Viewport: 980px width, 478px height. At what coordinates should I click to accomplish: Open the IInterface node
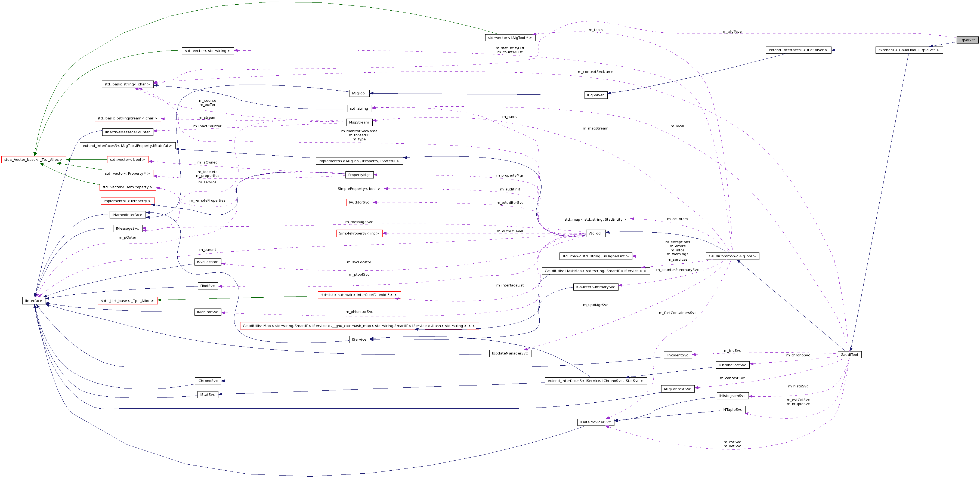[x=33, y=301]
